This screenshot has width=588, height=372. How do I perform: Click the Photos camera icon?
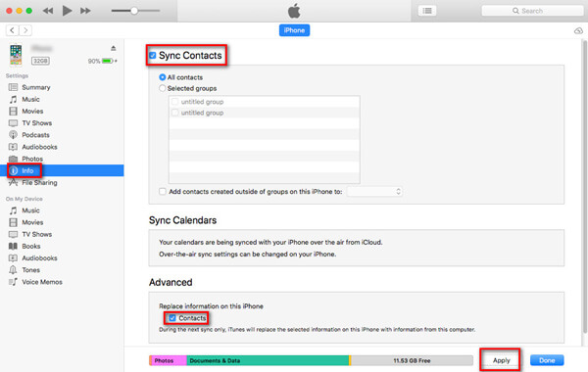pos(13,159)
